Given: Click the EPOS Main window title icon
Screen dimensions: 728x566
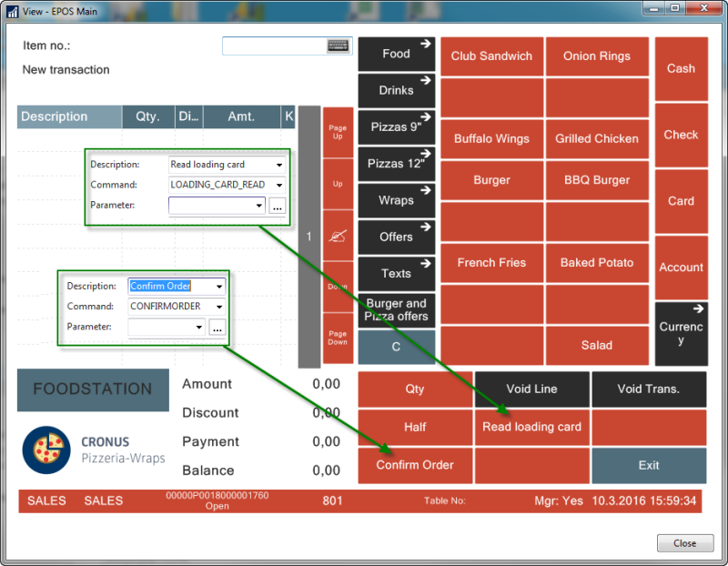Looking at the screenshot, I should point(13,11).
